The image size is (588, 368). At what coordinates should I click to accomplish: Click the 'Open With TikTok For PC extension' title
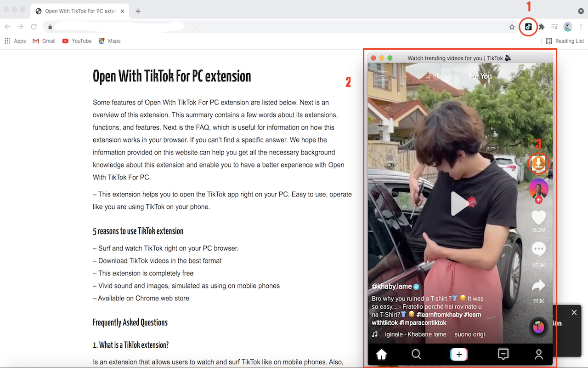172,76
